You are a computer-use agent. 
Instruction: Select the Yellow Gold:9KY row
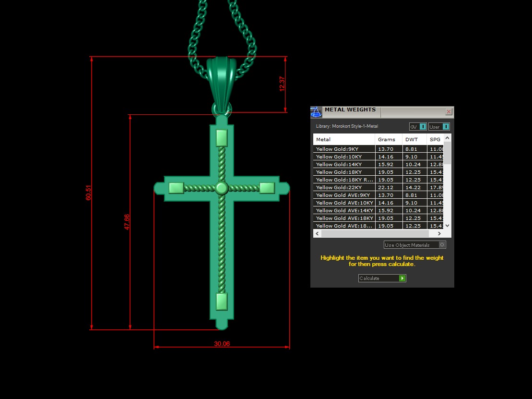coord(378,149)
